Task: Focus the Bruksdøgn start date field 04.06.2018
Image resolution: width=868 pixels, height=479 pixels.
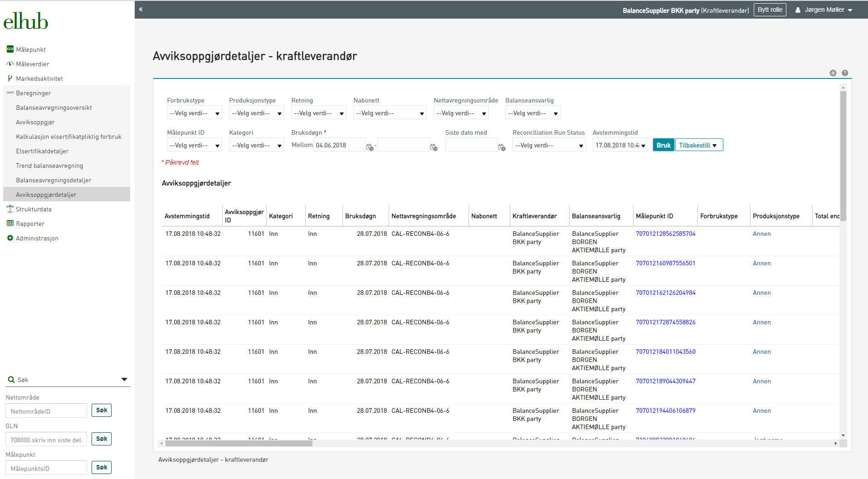Action: (340, 145)
